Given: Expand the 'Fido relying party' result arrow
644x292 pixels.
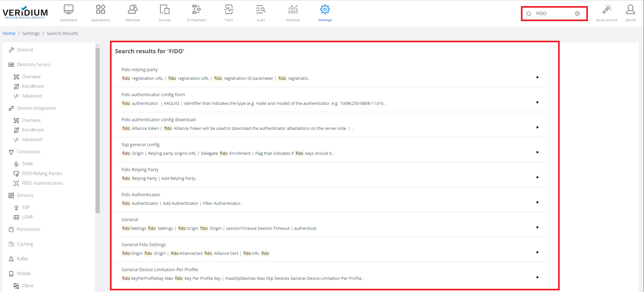Looking at the screenshot, I should tap(538, 77).
